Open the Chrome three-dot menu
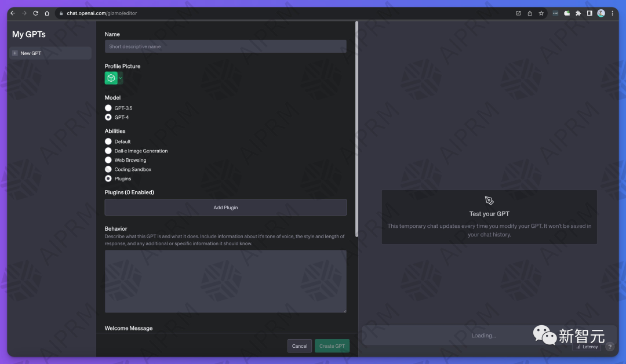Viewport: 626px width, 364px height. pos(613,13)
